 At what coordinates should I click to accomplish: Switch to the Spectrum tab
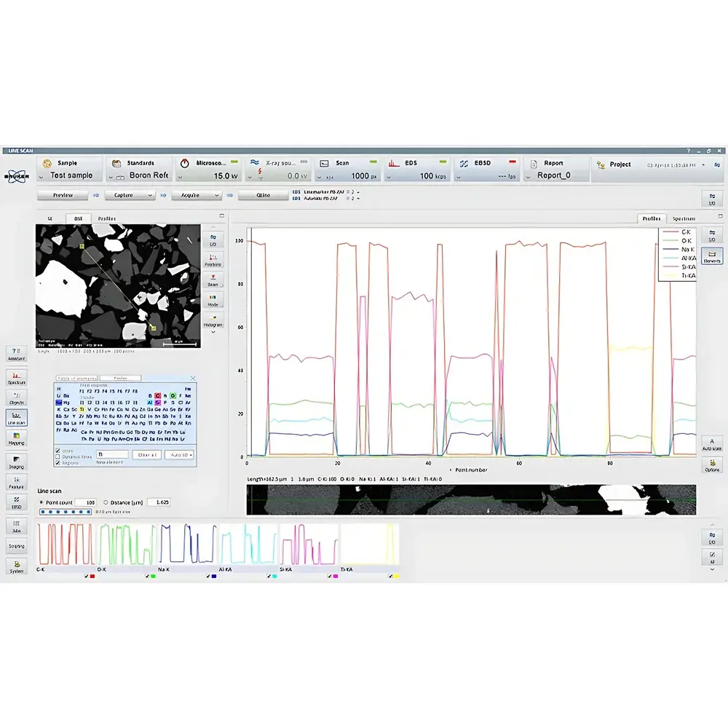685,218
